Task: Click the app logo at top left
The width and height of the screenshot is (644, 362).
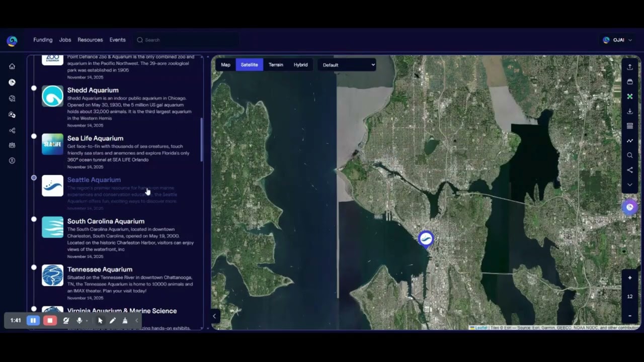Action: pos(12,40)
